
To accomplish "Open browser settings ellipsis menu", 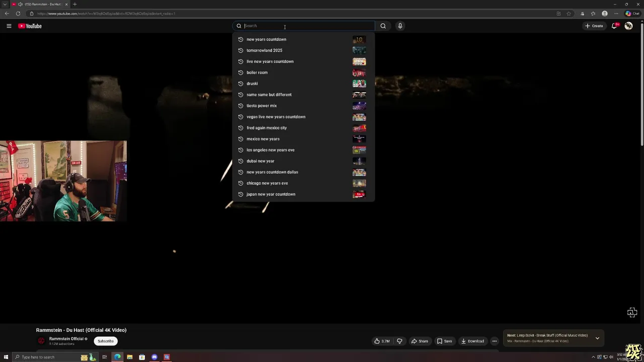I will (616, 14).
